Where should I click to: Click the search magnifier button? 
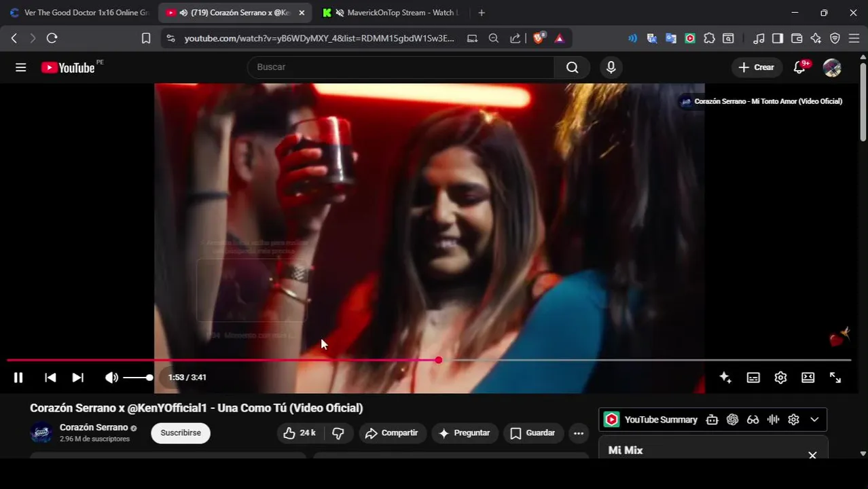tap(573, 67)
